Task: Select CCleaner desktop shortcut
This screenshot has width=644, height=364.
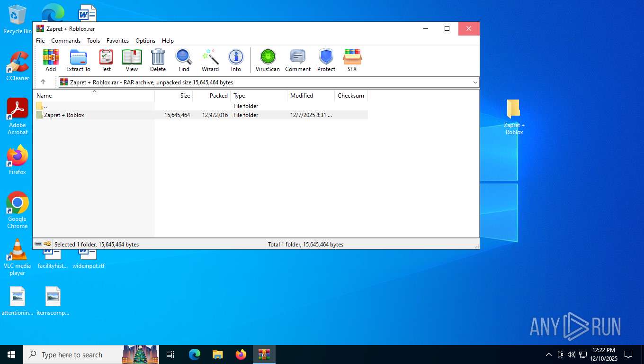Action: coord(18,66)
